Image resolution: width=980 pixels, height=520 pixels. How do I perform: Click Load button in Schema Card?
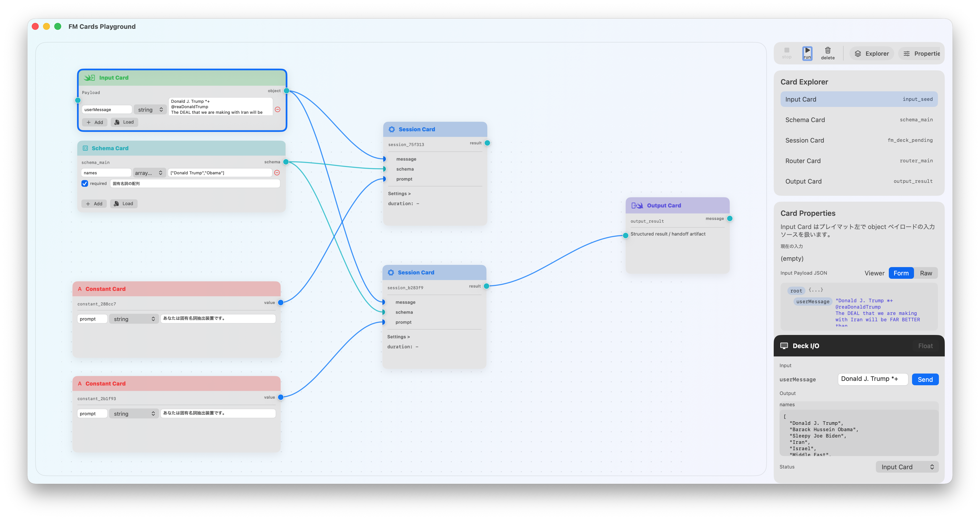tap(124, 204)
